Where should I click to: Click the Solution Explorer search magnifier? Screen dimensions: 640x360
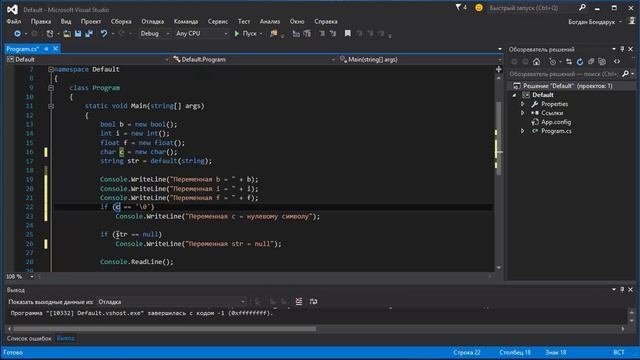(625, 74)
